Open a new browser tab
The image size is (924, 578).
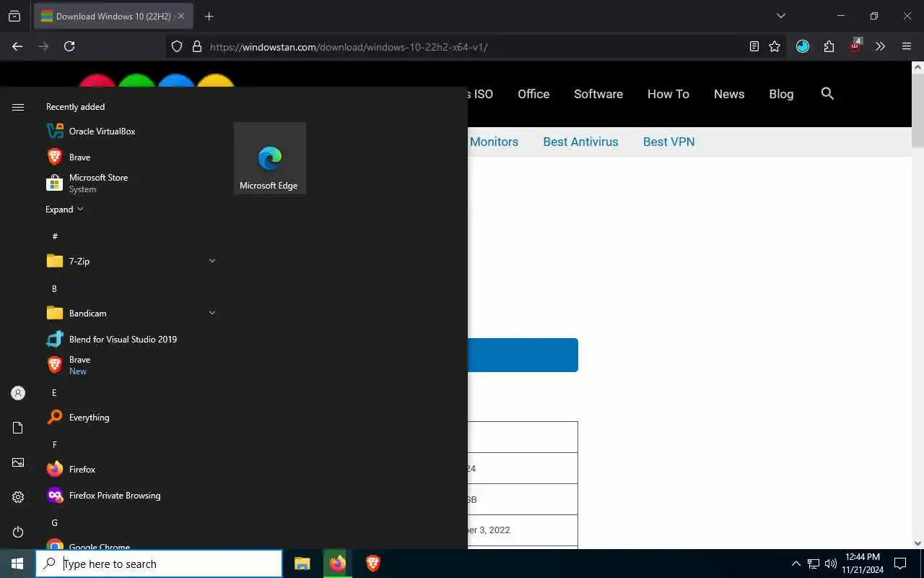pyautogui.click(x=209, y=16)
